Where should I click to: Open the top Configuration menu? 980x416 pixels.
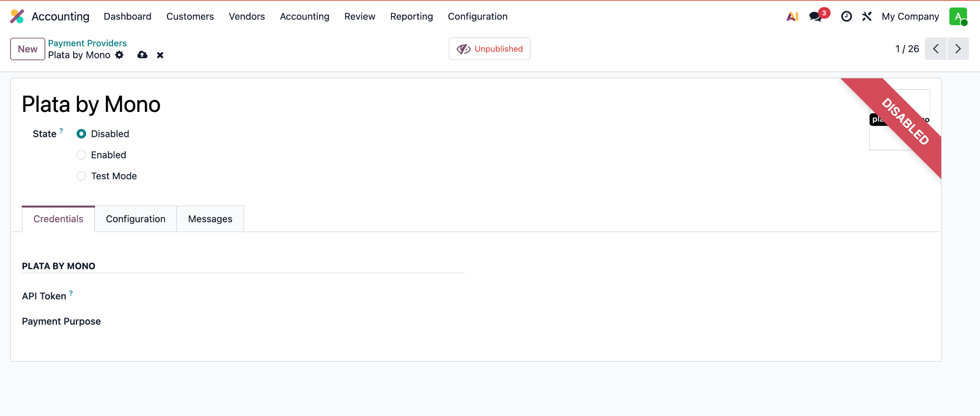coord(478,16)
